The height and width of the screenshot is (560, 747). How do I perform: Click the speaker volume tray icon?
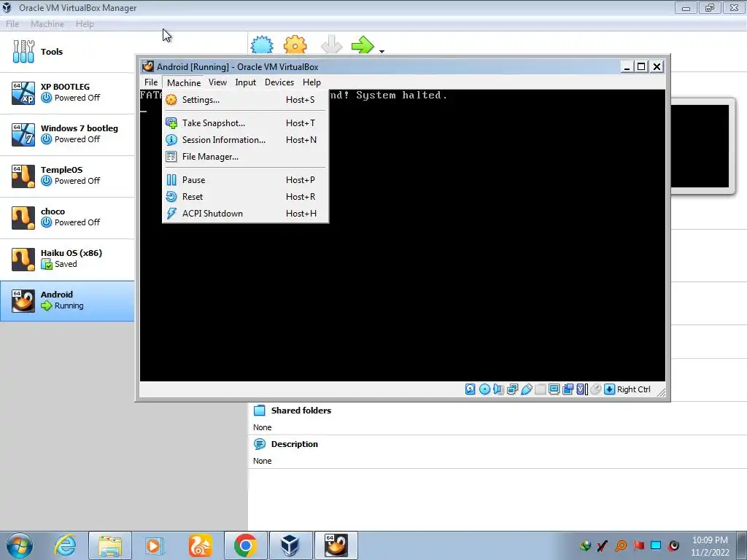point(673,545)
